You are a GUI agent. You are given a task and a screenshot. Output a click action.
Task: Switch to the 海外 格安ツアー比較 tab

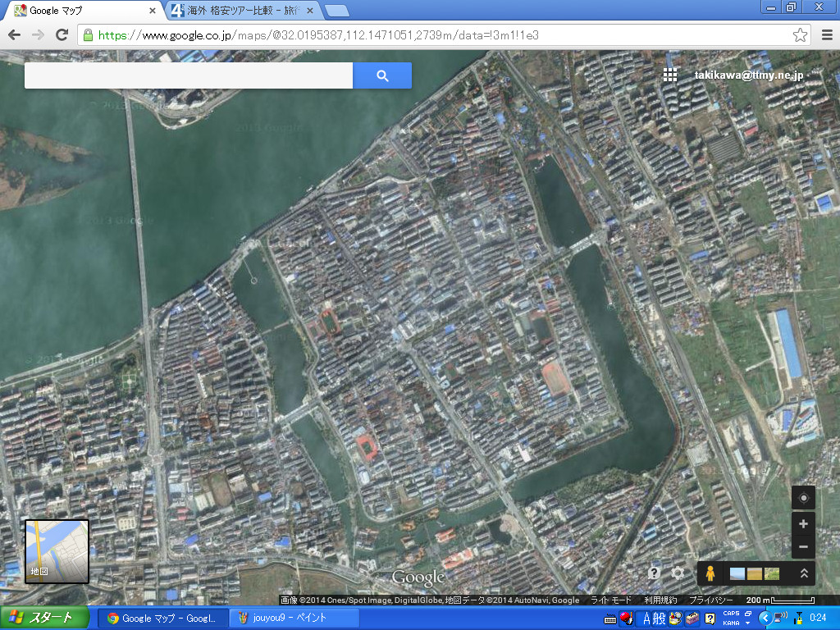pos(243,11)
